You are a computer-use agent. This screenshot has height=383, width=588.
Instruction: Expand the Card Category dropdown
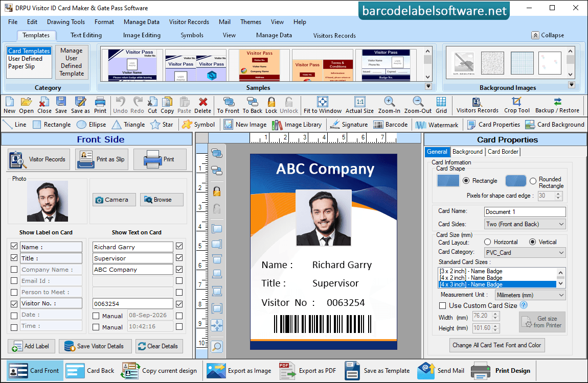525,253
